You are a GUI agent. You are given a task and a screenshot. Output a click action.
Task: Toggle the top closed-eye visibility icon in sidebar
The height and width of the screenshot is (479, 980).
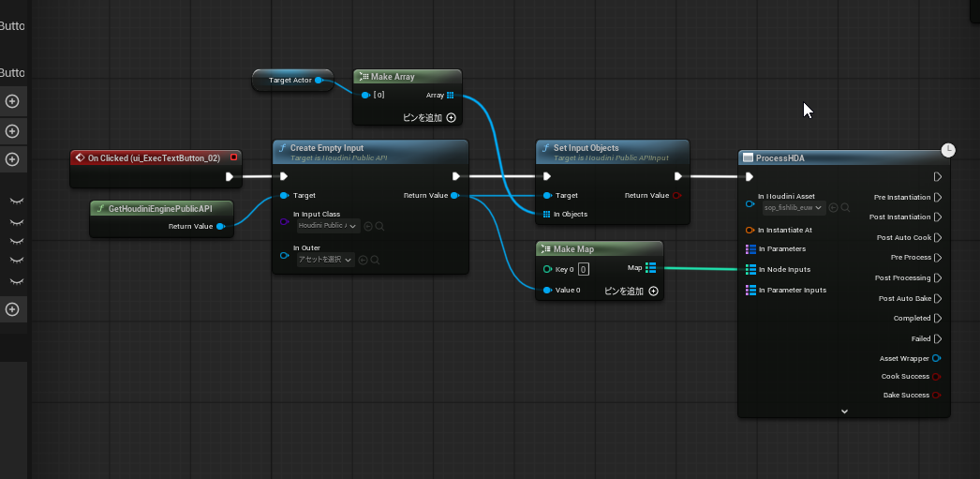pos(16,202)
